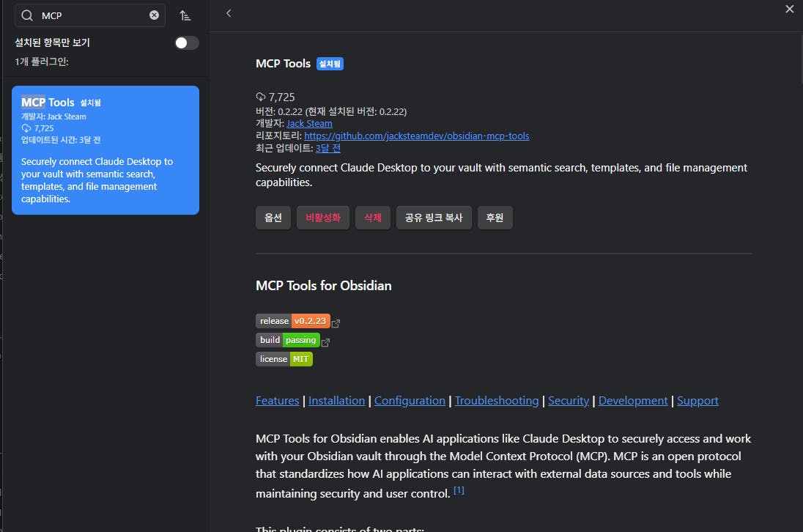Click the 설치됨 badge next to the MCP Tools title

(x=330, y=64)
